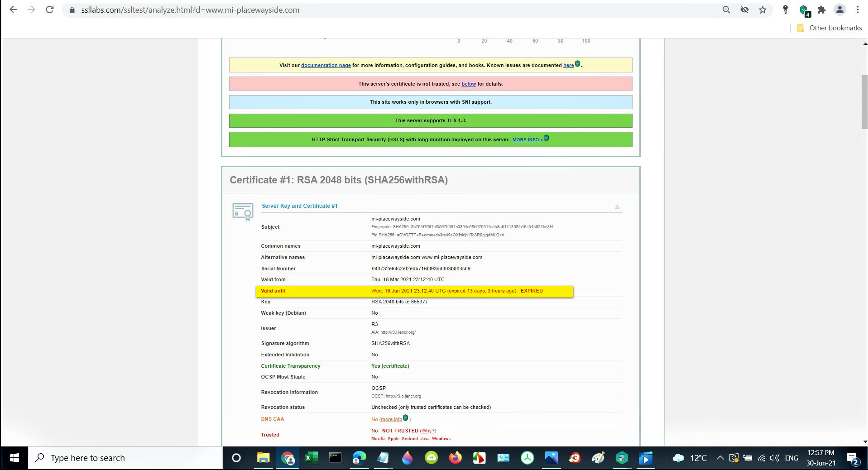Viewport: 868px width, 470px height.
Task: Go back to the previous page
Action: pyautogui.click(x=13, y=10)
